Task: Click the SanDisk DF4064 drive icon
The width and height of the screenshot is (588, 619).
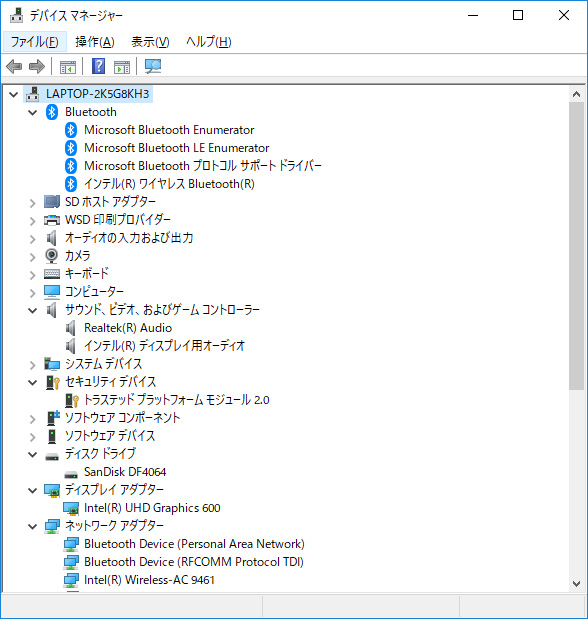Action: (71, 474)
